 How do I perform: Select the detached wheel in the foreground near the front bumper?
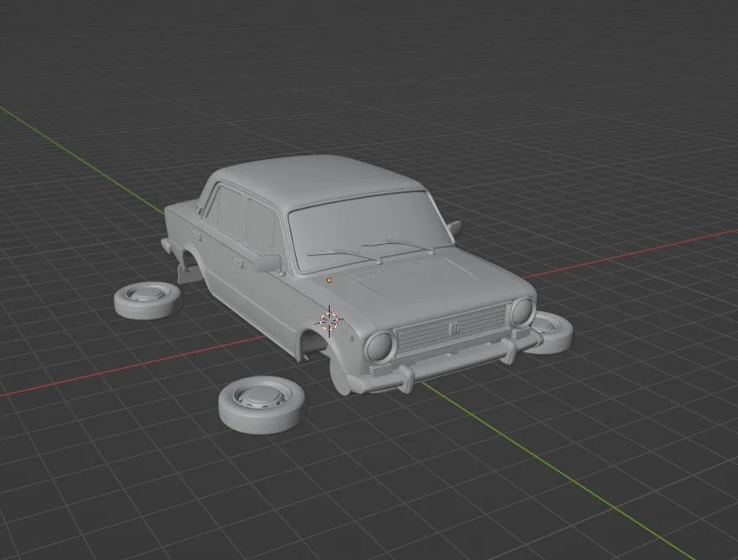[x=262, y=405]
